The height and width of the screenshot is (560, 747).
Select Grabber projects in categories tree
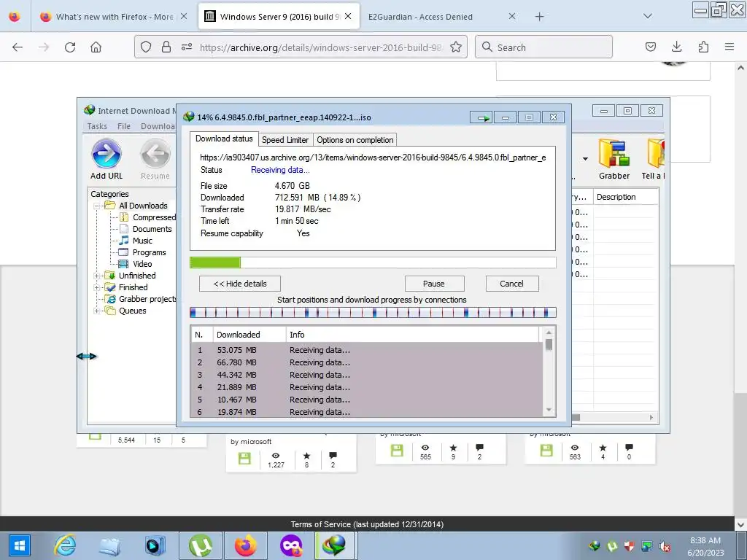147,299
